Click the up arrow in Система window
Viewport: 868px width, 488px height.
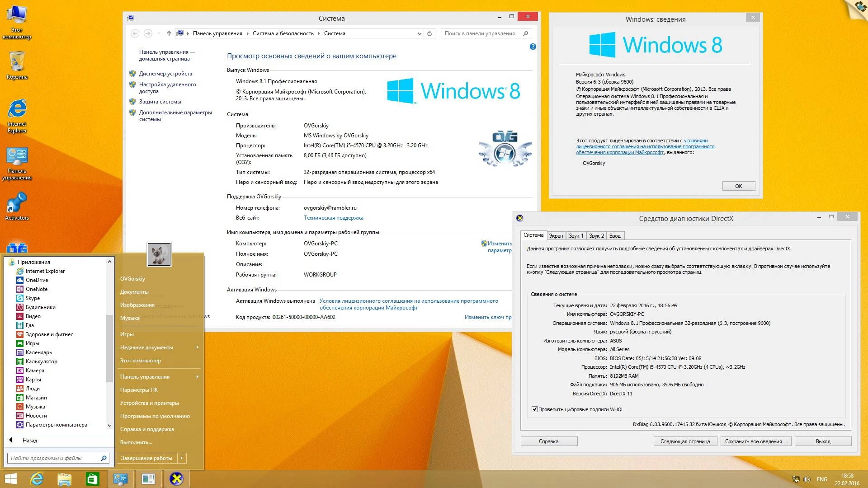coord(169,33)
